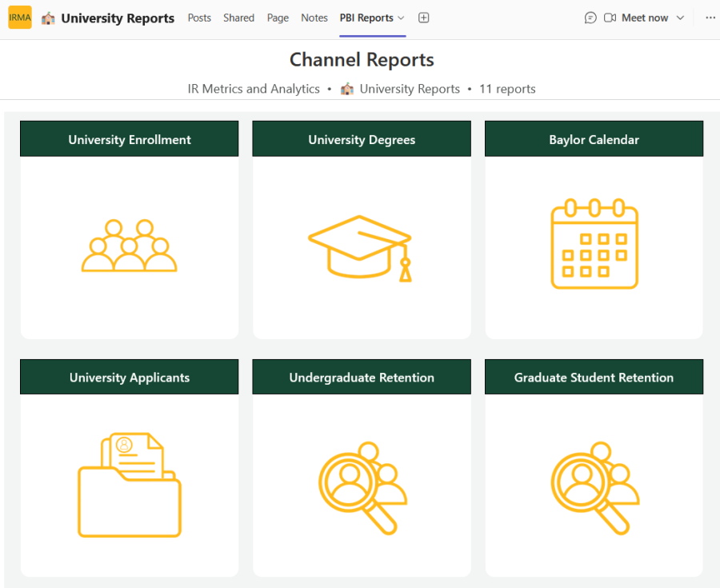
Task: Open the Graduate Student Retention report header
Action: coord(594,377)
